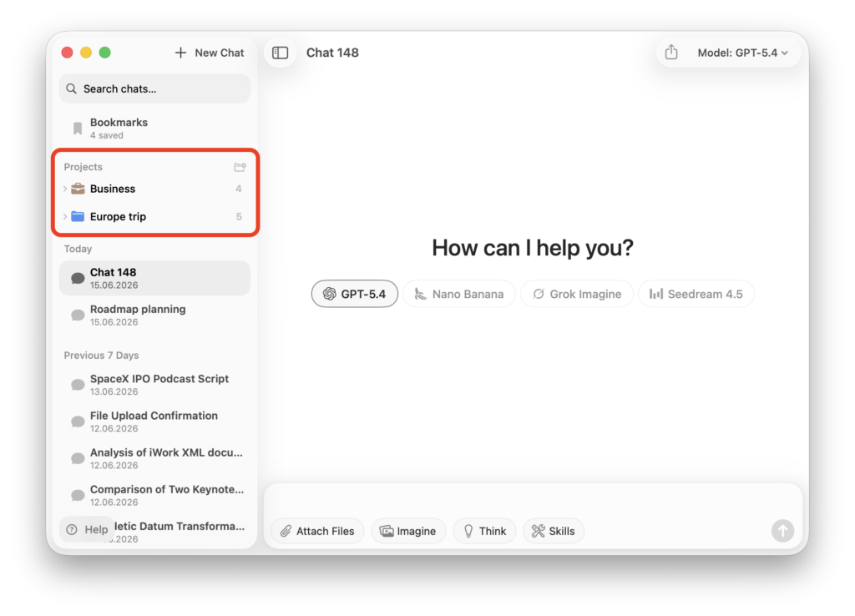Image resolution: width=855 pixels, height=616 pixels.
Task: Click the lightbulb icon on Think
Action: pyautogui.click(x=468, y=531)
